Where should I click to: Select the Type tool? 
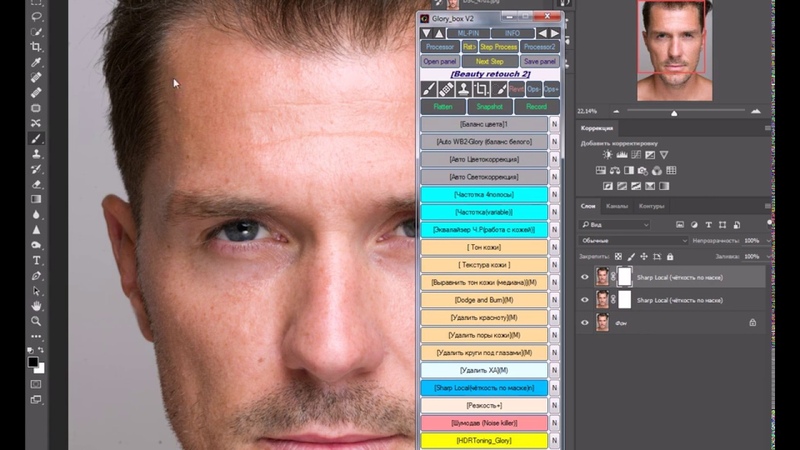(36, 260)
